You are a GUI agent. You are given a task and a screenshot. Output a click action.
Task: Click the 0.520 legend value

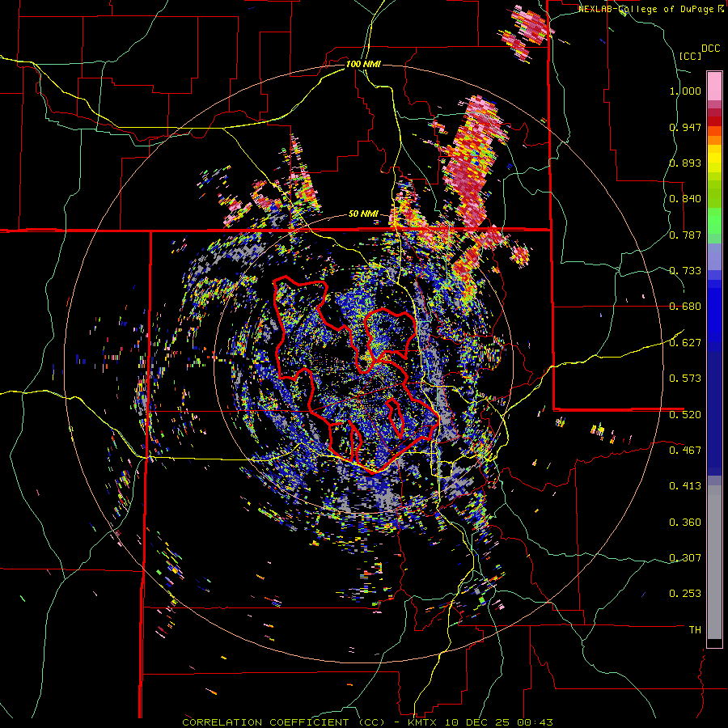tap(685, 414)
